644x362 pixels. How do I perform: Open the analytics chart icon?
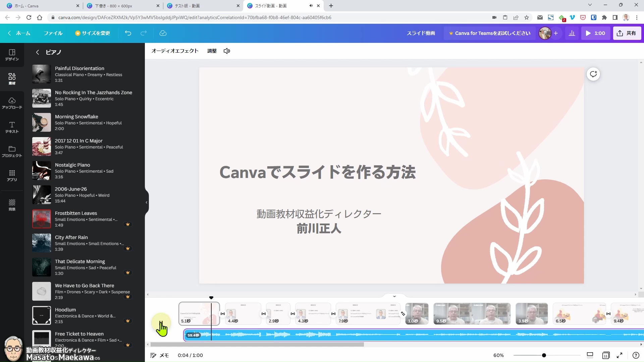[572, 33]
